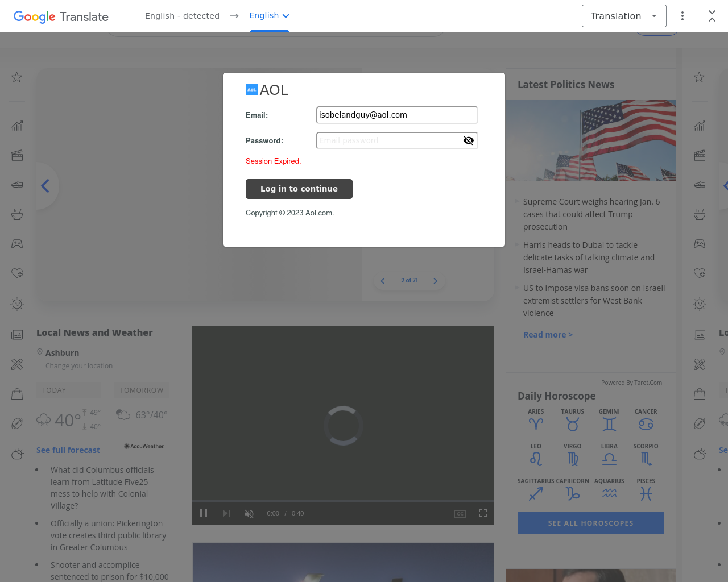Open the shopping bag icon in left sidebar

click(x=17, y=394)
